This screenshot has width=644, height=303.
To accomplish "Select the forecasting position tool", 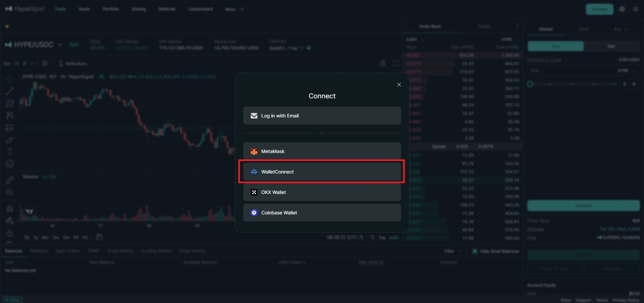I will 10,128.
